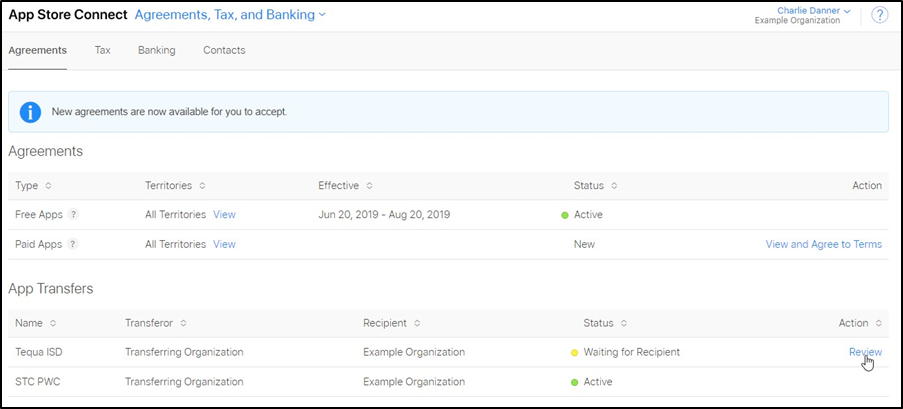
Task: View territories for Free Apps agreement
Action: tap(224, 215)
